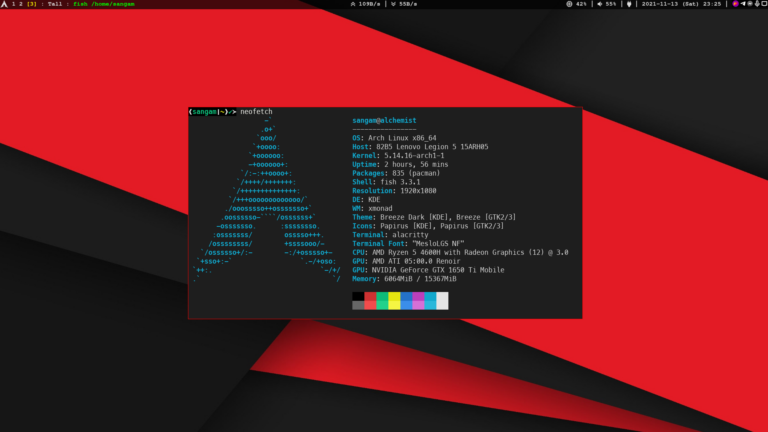This screenshot has width=768, height=432.
Task: Click the download speed 55B/s indicator
Action: 408,4
